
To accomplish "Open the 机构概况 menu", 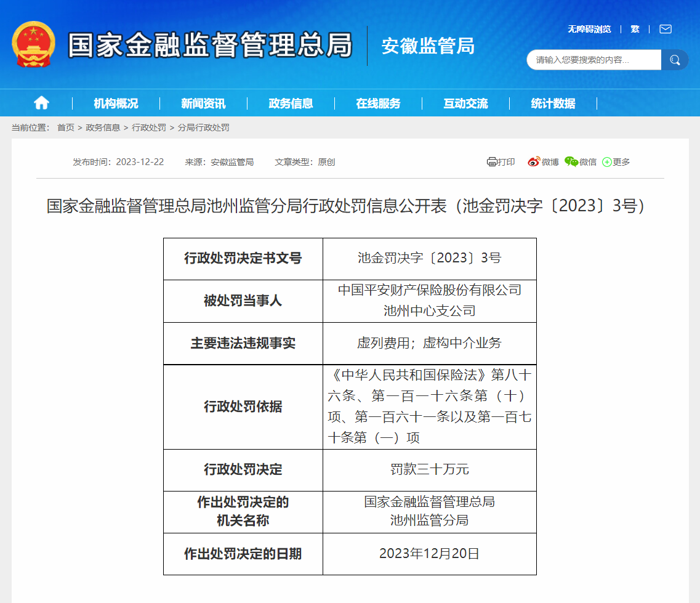I will [x=116, y=103].
